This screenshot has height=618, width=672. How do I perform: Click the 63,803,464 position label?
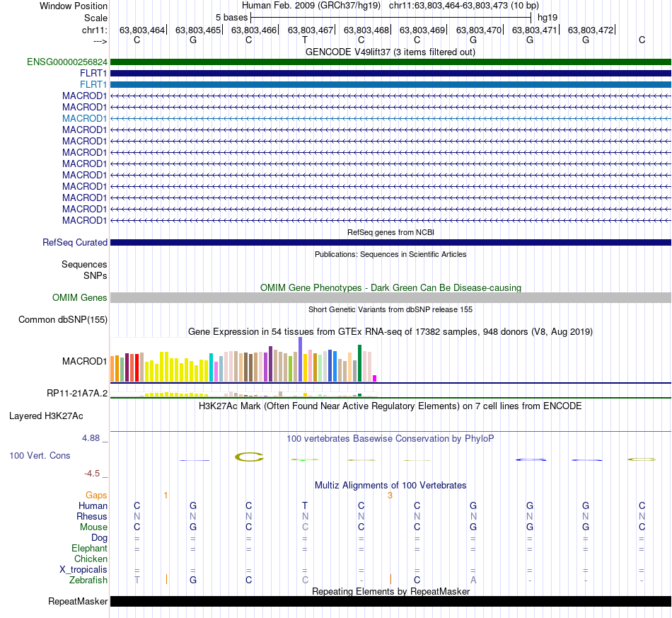click(142, 30)
